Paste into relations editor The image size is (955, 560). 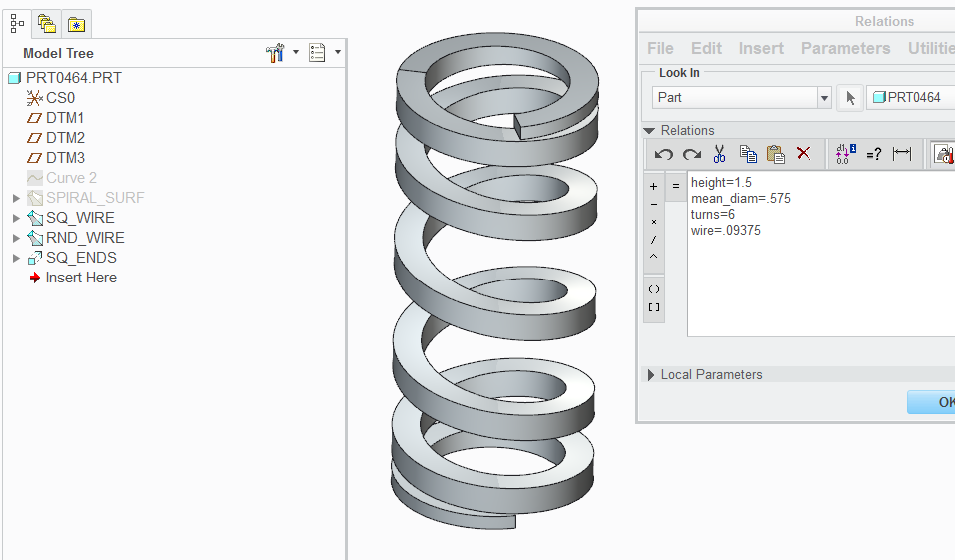pyautogui.click(x=776, y=154)
